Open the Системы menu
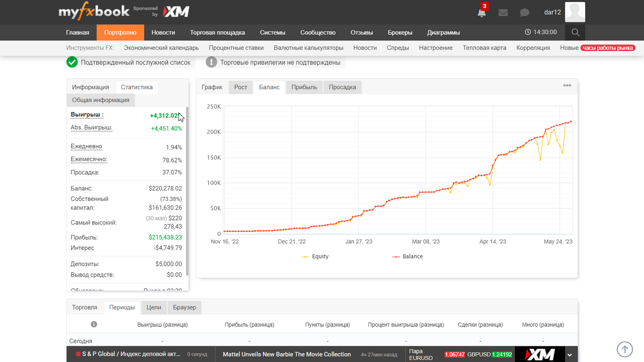The width and height of the screenshot is (644, 362). pyautogui.click(x=273, y=32)
